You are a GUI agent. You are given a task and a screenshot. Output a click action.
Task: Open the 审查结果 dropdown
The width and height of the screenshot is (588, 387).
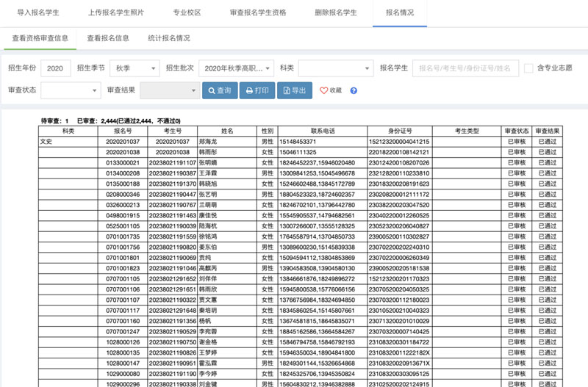[x=169, y=90]
